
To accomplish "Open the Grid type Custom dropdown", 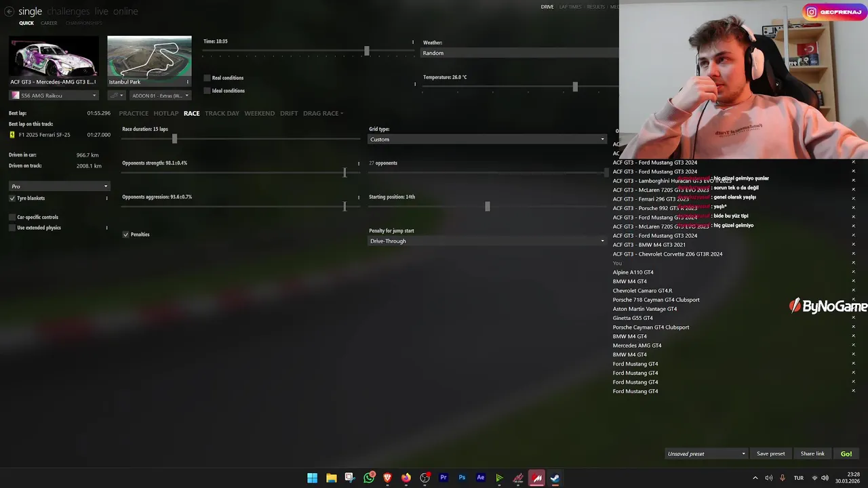I will pos(487,140).
